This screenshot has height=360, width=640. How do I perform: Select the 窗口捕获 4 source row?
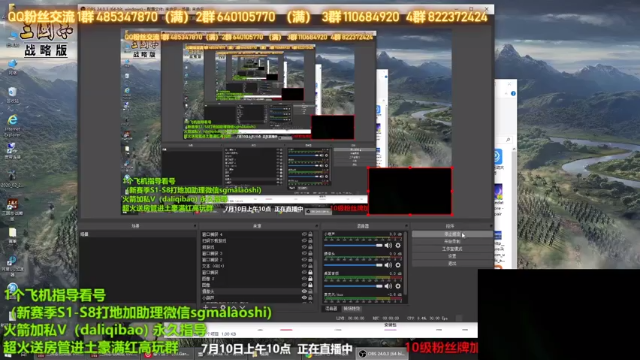251,234
